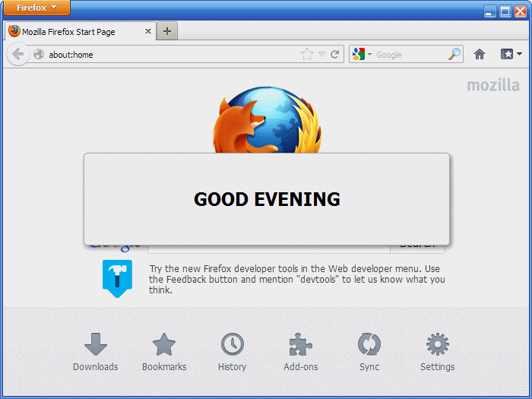
Task: Open Add-ons from the bottom launcher
Action: click(301, 352)
